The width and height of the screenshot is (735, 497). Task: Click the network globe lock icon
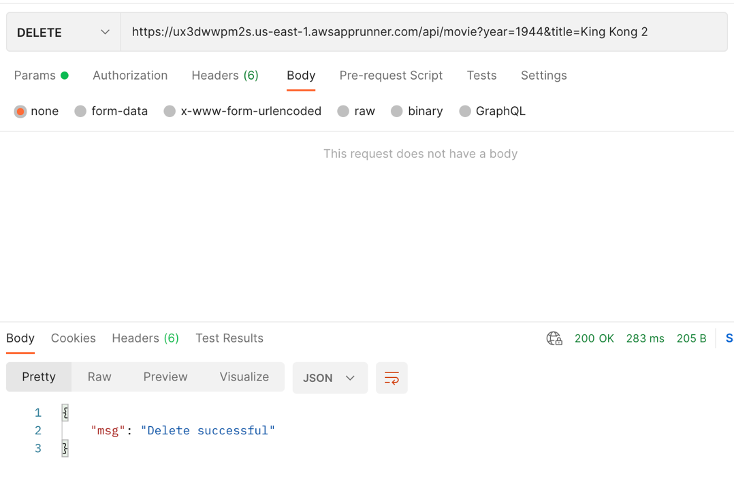554,338
